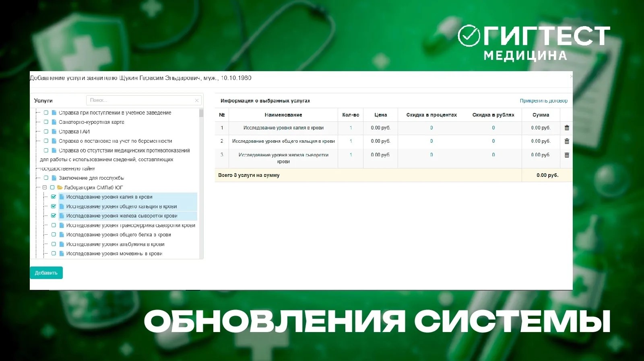Click the file icon of 'Исследование уровня альбумина в крови'
644x361 pixels.
62,244
